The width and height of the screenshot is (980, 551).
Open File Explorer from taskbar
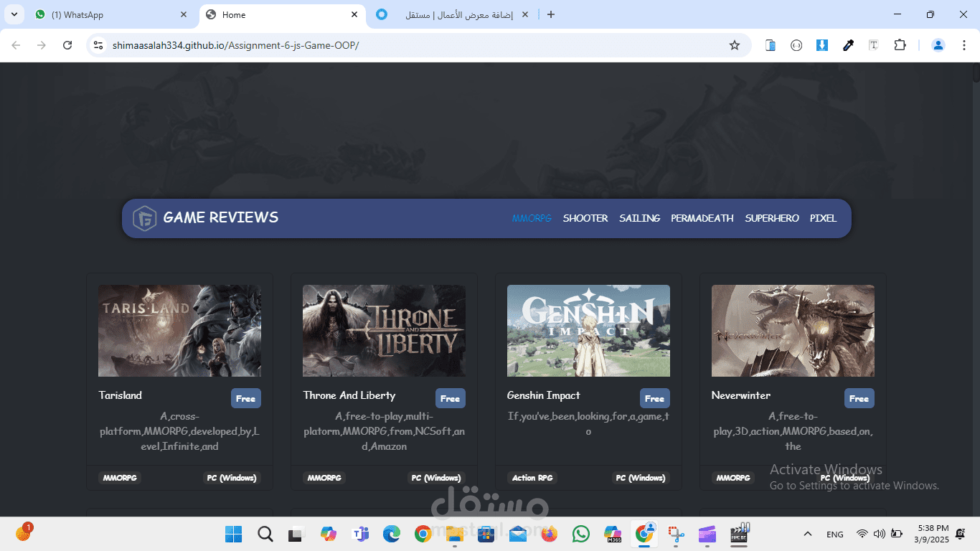pos(455,534)
